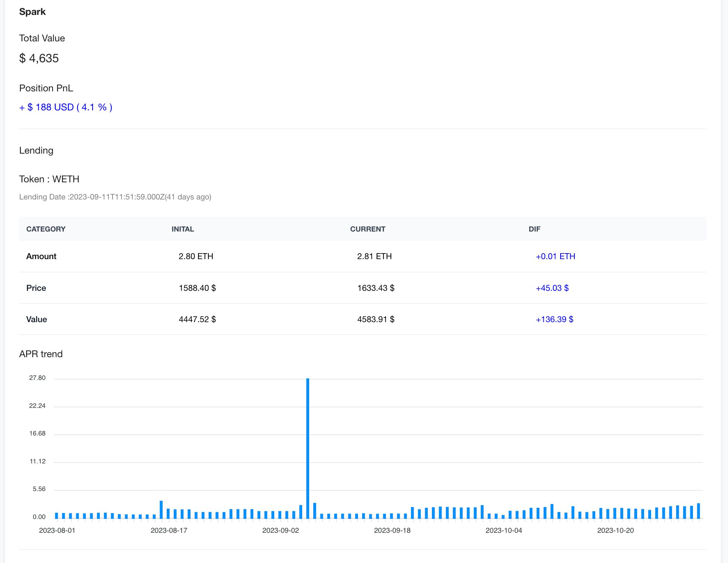Click the current amount 2.81 ETH
The width and height of the screenshot is (728, 563).
click(x=374, y=257)
